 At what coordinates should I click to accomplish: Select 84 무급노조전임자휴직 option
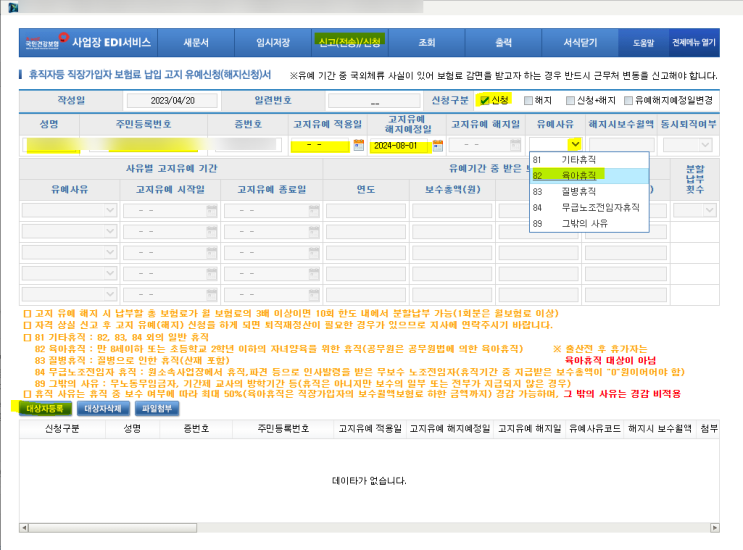[589, 207]
